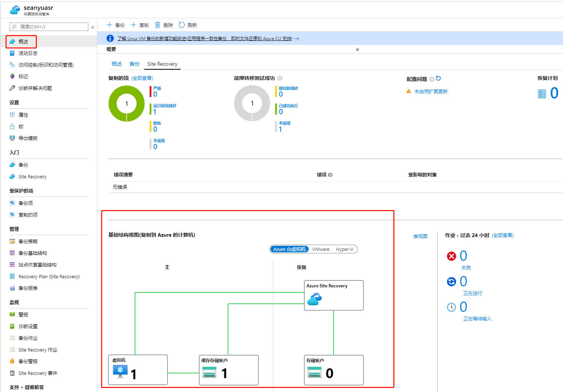Open Site Recovery 事件 in the sidebar
This screenshot has height=392, width=563.
38,373
